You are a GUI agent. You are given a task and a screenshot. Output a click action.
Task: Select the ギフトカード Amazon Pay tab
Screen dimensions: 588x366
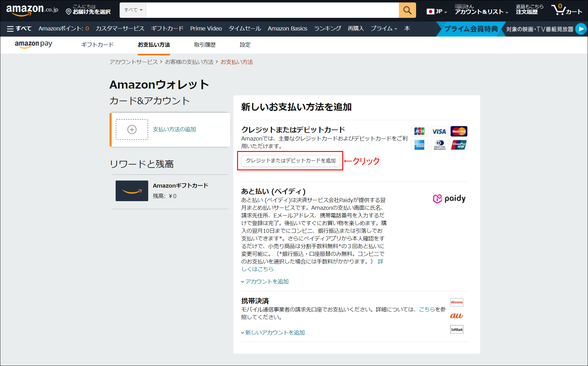[97, 45]
